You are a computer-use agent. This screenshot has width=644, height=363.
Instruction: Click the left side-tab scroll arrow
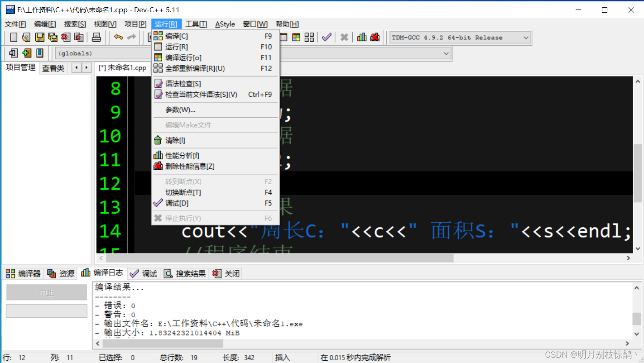pos(77,68)
